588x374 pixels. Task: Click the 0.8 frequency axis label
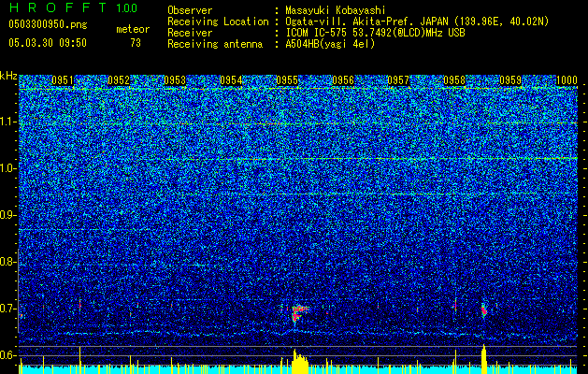click(7, 262)
